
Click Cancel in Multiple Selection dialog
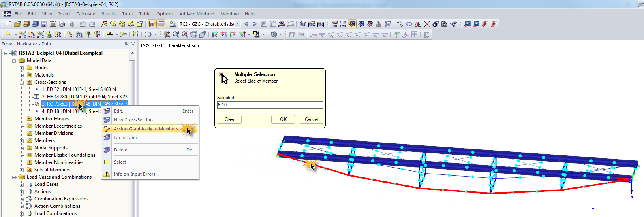pyautogui.click(x=311, y=119)
